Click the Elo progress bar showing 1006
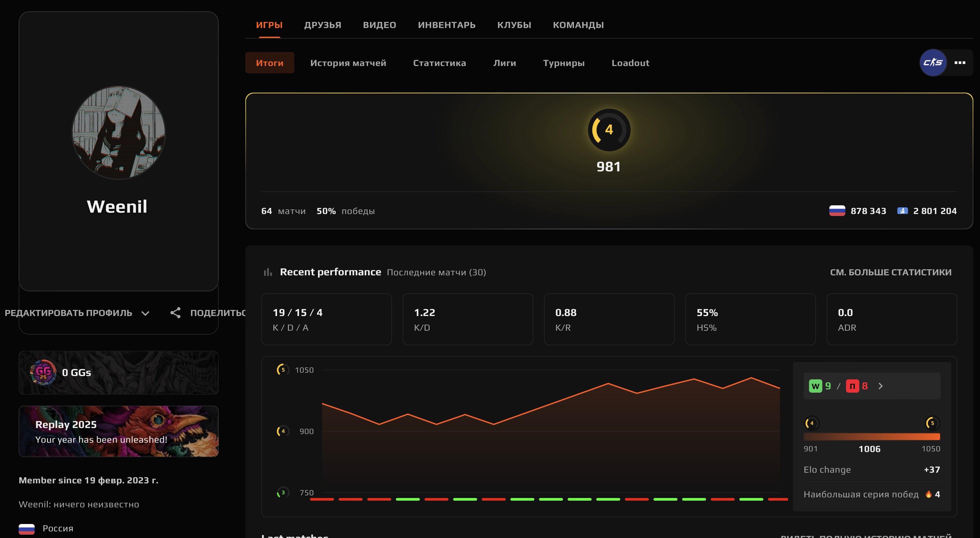Screen dimensions: 980x538 871,437
